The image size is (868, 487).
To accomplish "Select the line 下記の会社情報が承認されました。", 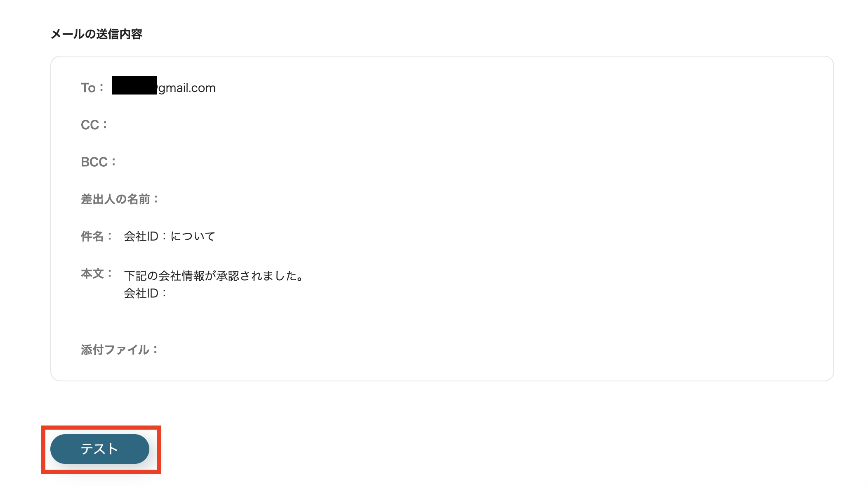I will pos(214,277).
